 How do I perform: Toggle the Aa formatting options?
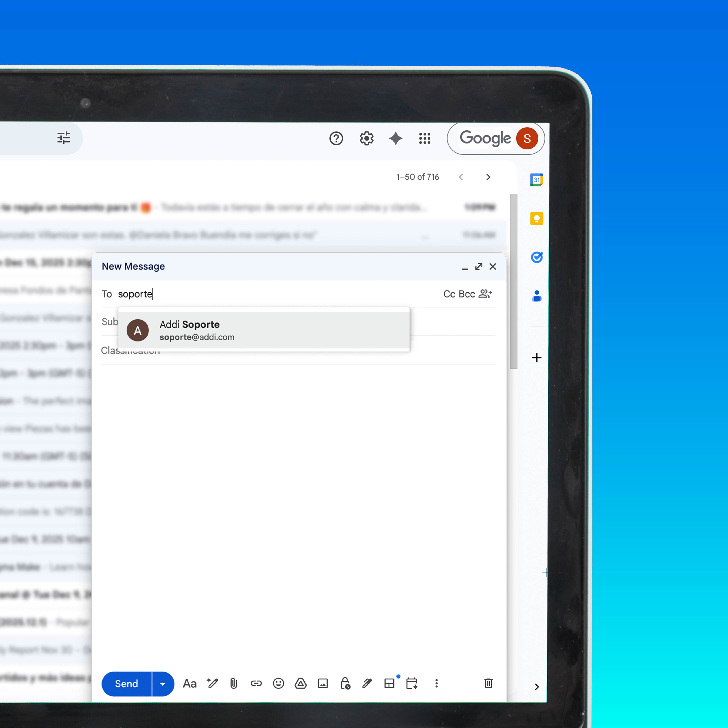(x=190, y=684)
